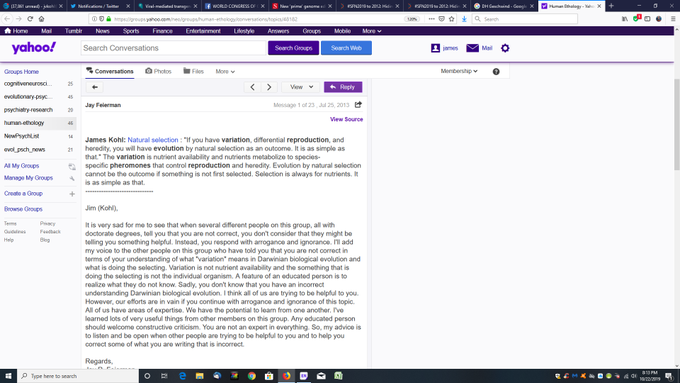680x383 pixels.
Task: Switch to the Conversations tab
Action: coord(110,71)
